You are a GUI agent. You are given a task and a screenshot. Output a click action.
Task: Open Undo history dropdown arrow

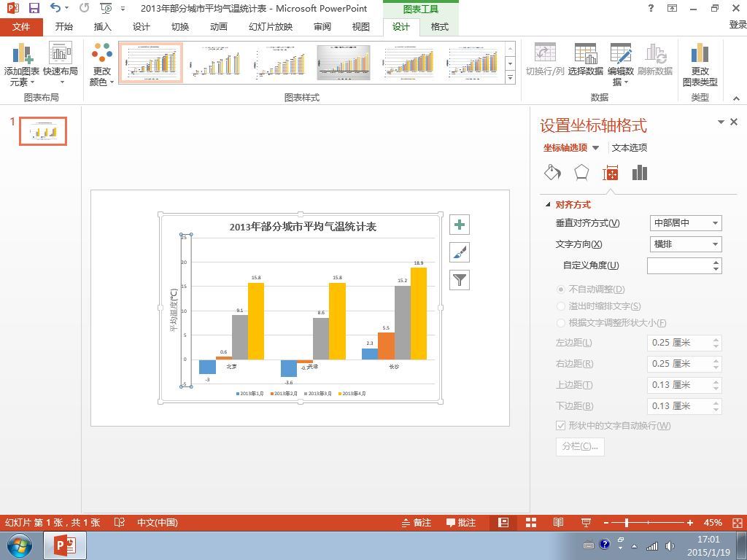(x=66, y=8)
